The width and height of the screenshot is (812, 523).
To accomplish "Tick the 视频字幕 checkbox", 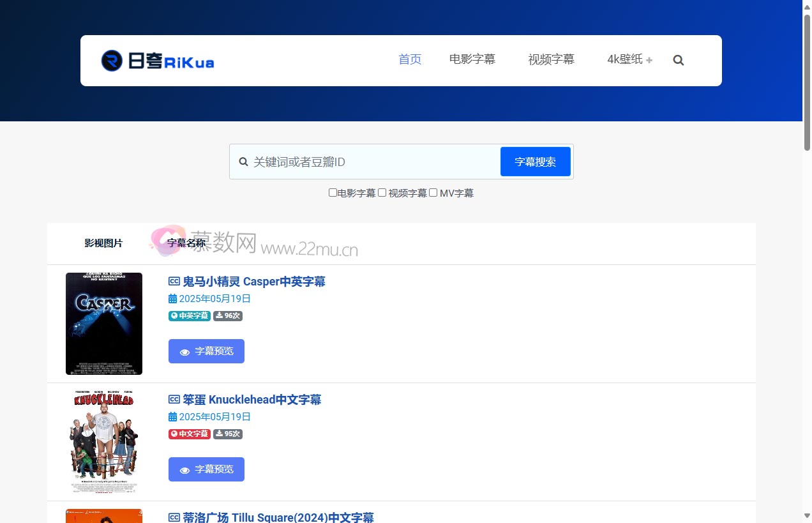I will pos(382,193).
